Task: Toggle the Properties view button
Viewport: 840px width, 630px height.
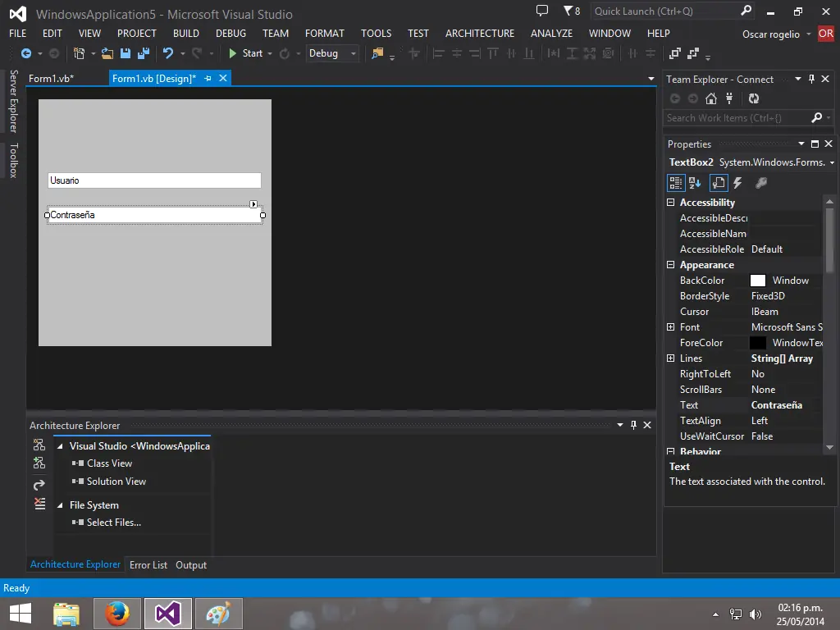Action: click(718, 183)
